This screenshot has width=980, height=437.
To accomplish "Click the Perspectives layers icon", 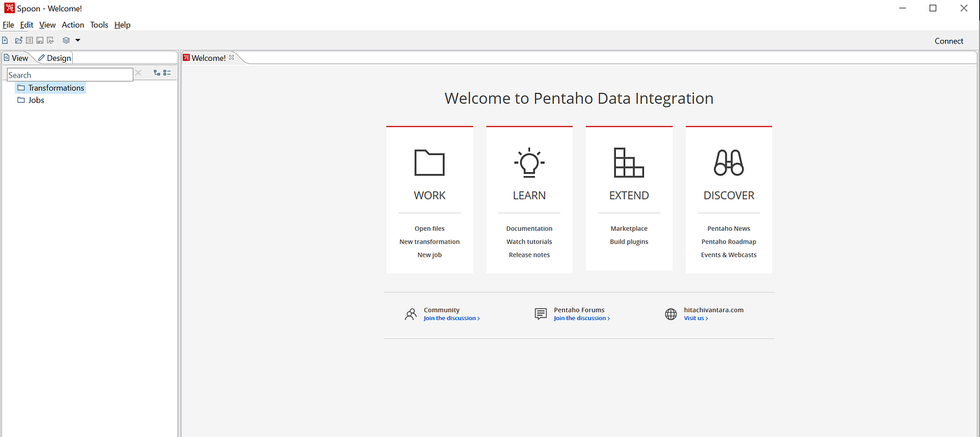I will click(x=66, y=41).
